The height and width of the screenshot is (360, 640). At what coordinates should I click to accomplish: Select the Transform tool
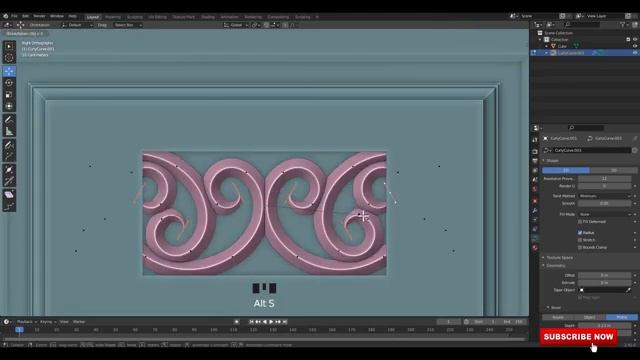(9, 106)
